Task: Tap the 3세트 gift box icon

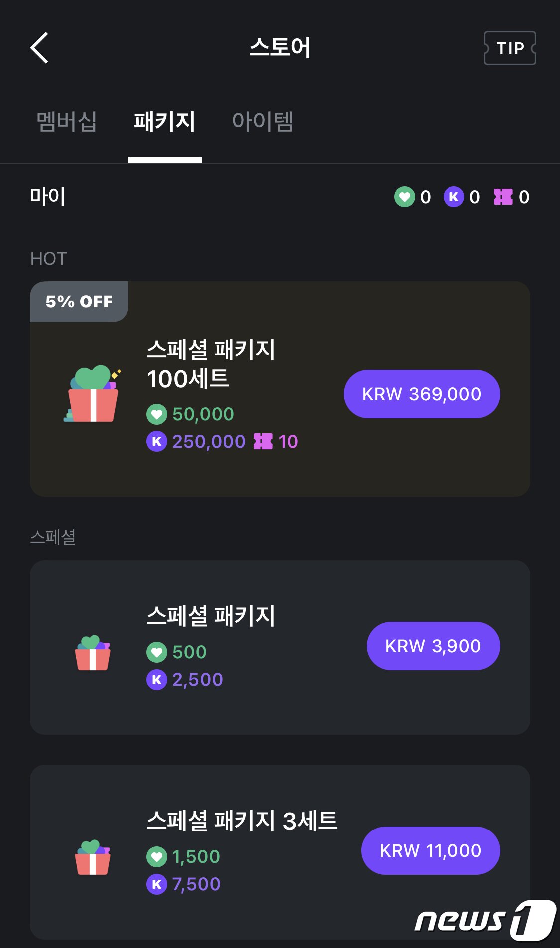Action: tap(93, 857)
